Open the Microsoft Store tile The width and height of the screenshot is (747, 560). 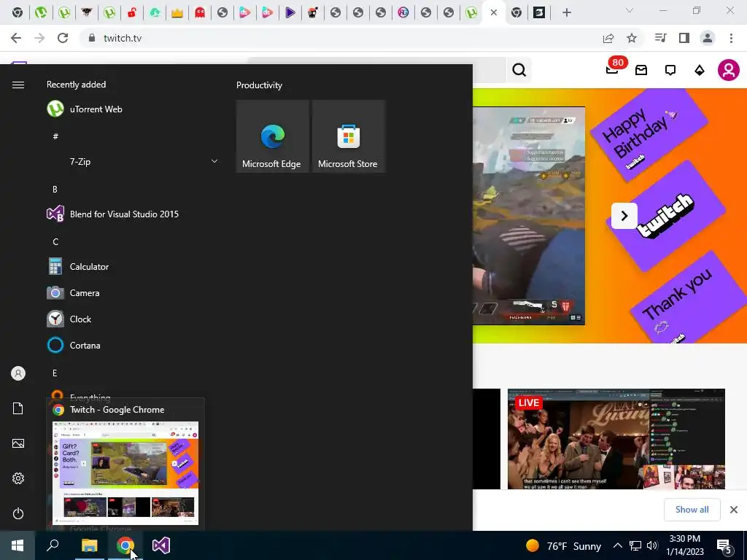[348, 136]
